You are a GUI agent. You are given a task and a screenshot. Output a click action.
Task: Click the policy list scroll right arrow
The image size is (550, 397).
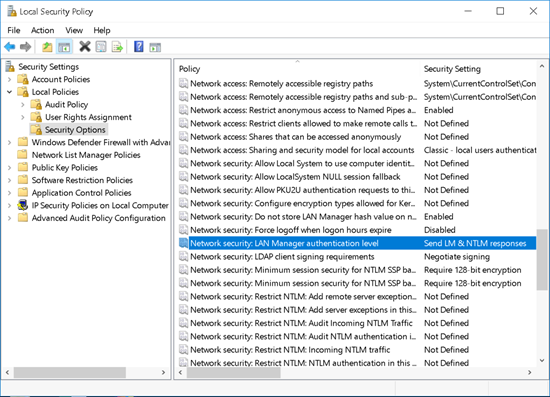[529, 372]
